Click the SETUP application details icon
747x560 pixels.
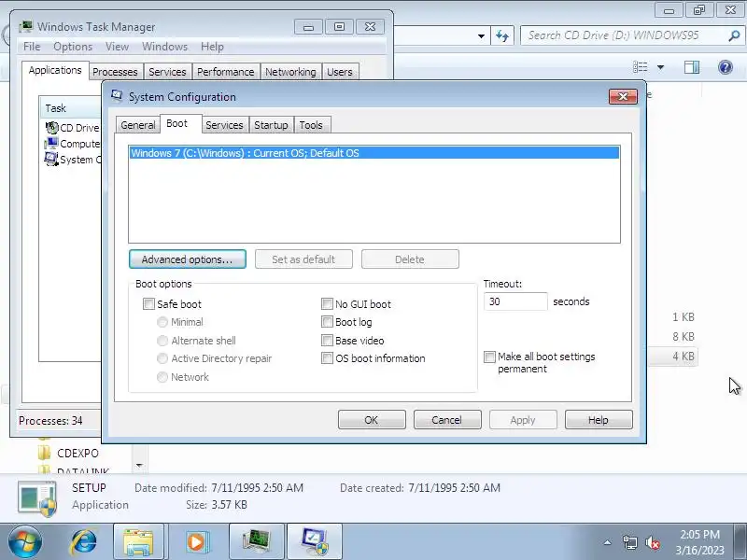click(x=37, y=498)
